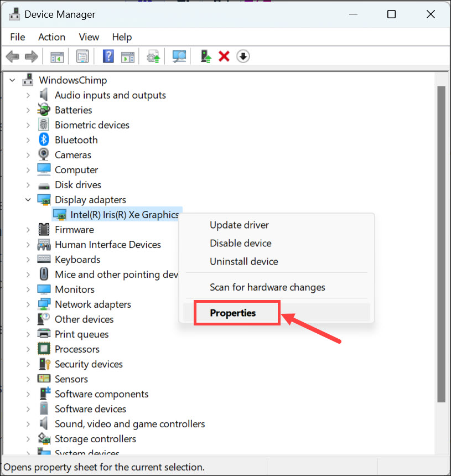Expand the Other devices category
The width and height of the screenshot is (451, 476).
[x=27, y=319]
